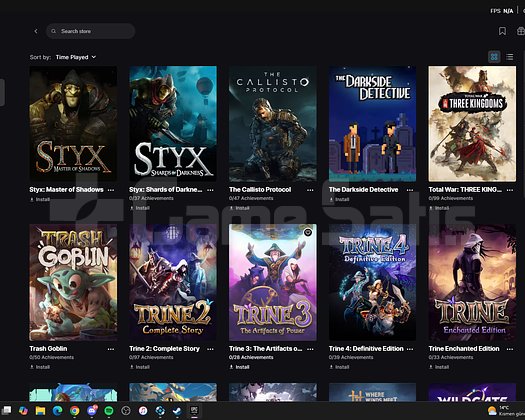
Task: Click '0/99 Achievements' under Total War
Action: coord(451,198)
